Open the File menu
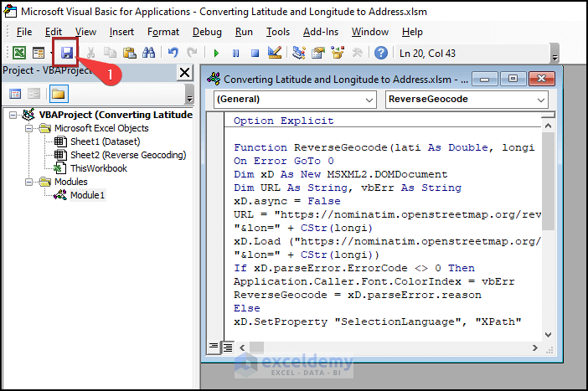Viewport: 588px width, 391px height. [x=24, y=32]
